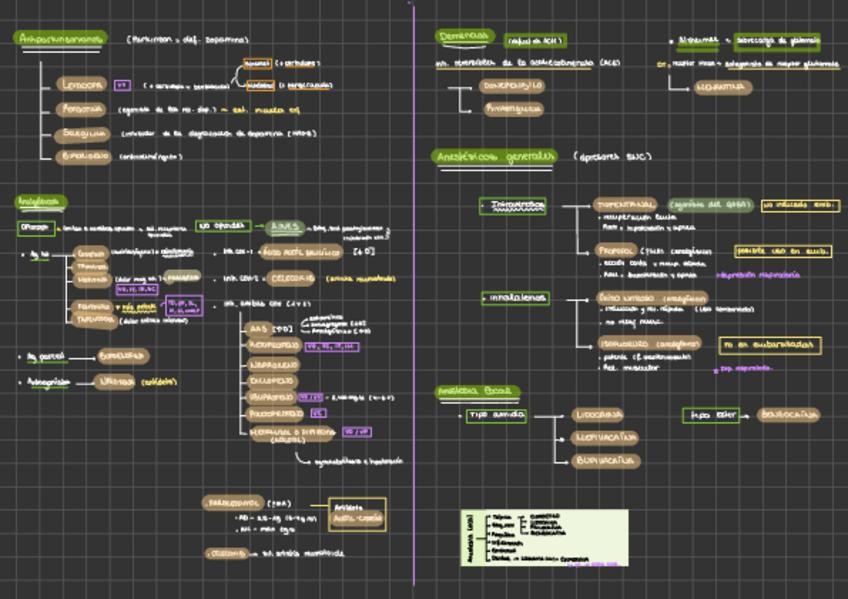Select the Selegilina drug label
Image resolution: width=848 pixels, height=599 pixels.
click(83, 133)
